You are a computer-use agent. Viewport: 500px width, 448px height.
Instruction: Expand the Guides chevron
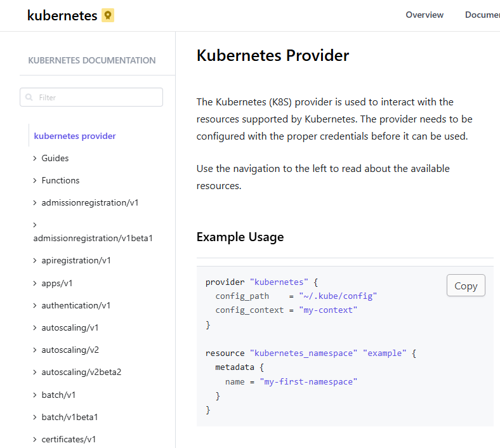(35, 158)
